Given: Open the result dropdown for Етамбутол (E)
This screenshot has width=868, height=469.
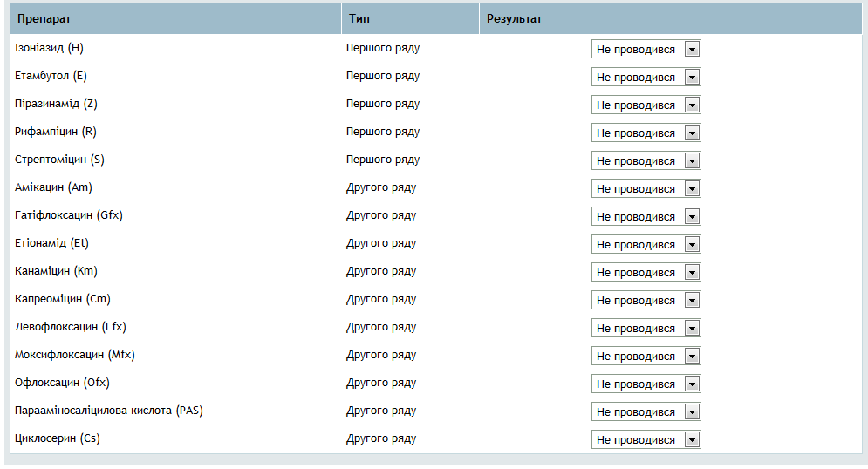Looking at the screenshot, I should [646, 77].
